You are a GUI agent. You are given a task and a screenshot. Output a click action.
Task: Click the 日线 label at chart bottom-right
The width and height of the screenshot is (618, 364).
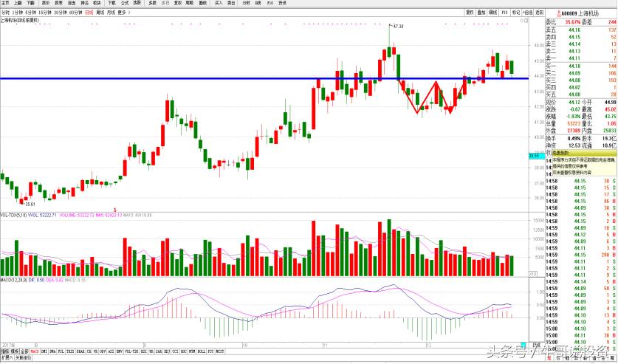pyautogui.click(x=536, y=345)
